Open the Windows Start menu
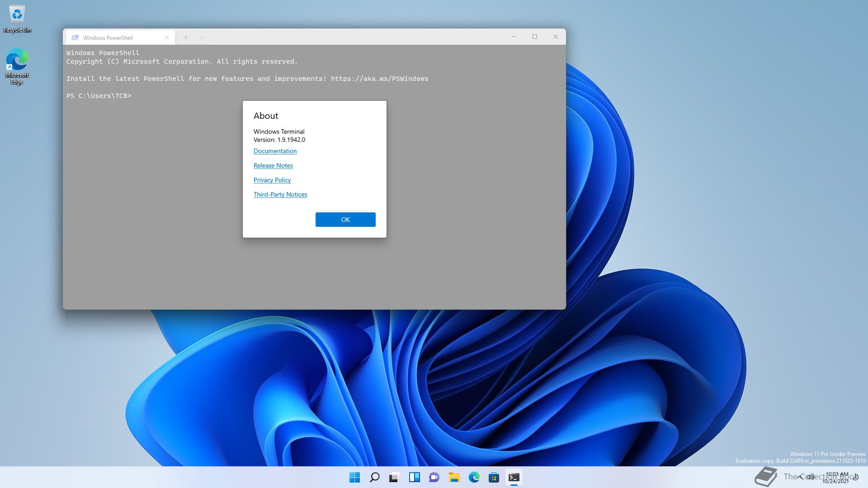868x488 pixels. click(x=354, y=477)
